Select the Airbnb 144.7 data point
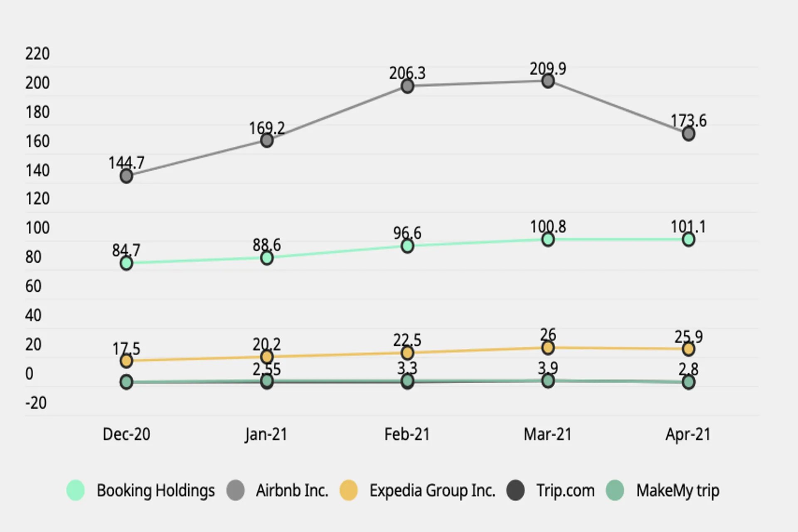This screenshot has width=798, height=532. [x=126, y=176]
